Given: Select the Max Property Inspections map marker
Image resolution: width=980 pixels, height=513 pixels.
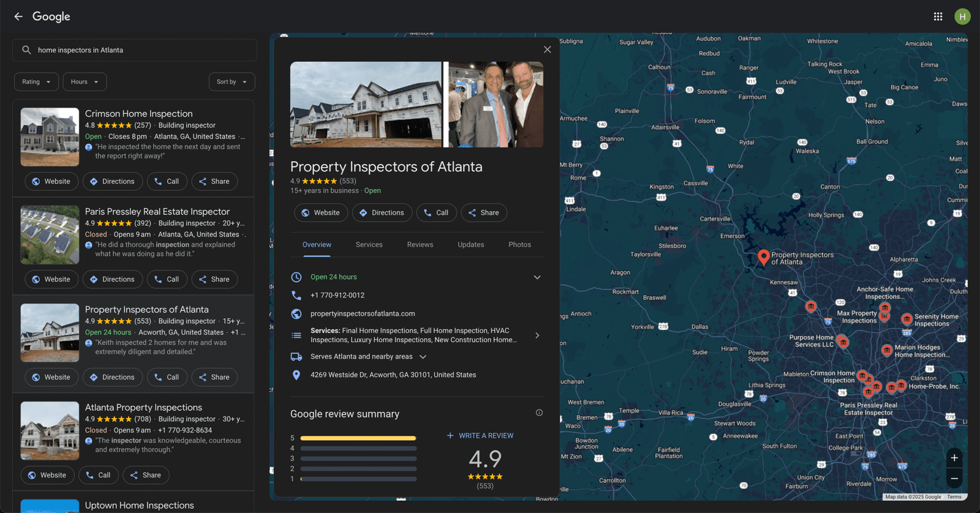Looking at the screenshot, I should (x=884, y=316).
